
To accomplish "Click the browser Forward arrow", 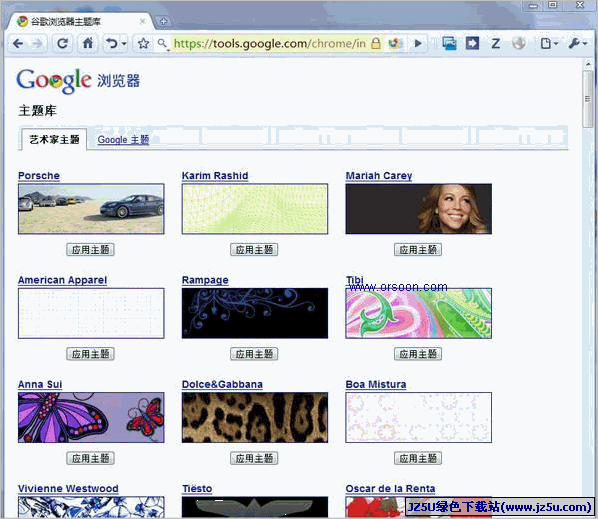I will click(x=37, y=44).
